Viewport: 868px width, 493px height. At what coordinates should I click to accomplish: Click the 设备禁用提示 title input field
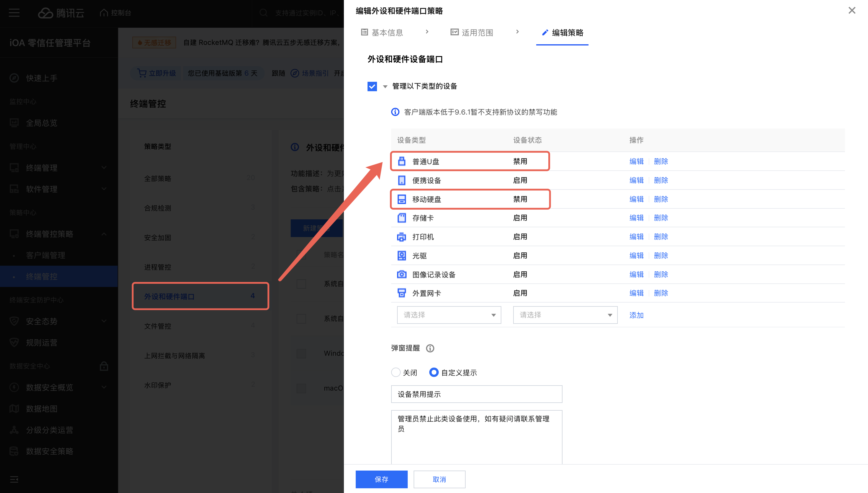coord(476,394)
